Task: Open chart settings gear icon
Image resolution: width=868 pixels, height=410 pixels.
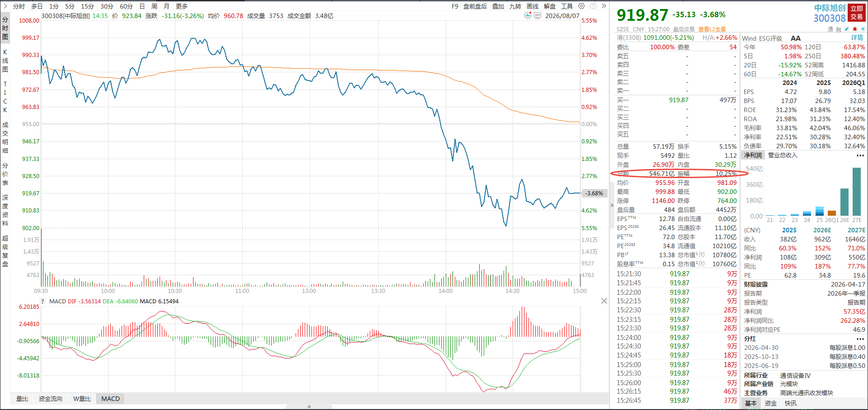Action: click(581, 6)
